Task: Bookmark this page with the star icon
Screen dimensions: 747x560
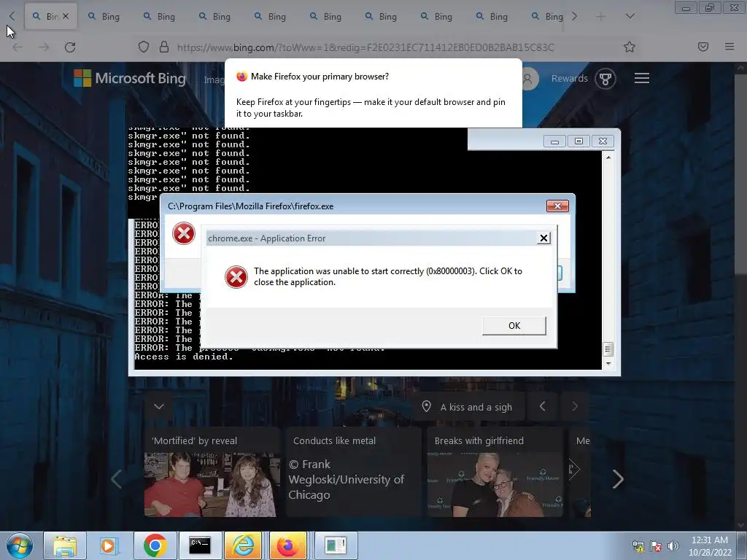Action: (630, 47)
